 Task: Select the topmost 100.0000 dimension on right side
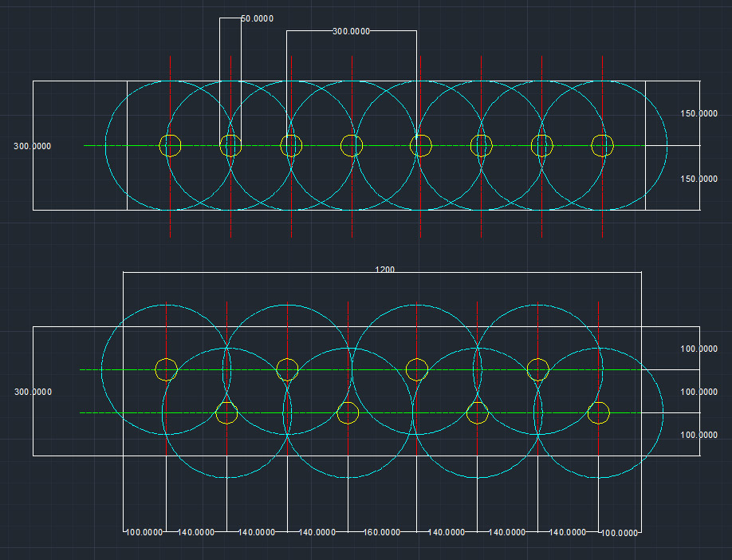tap(699, 349)
